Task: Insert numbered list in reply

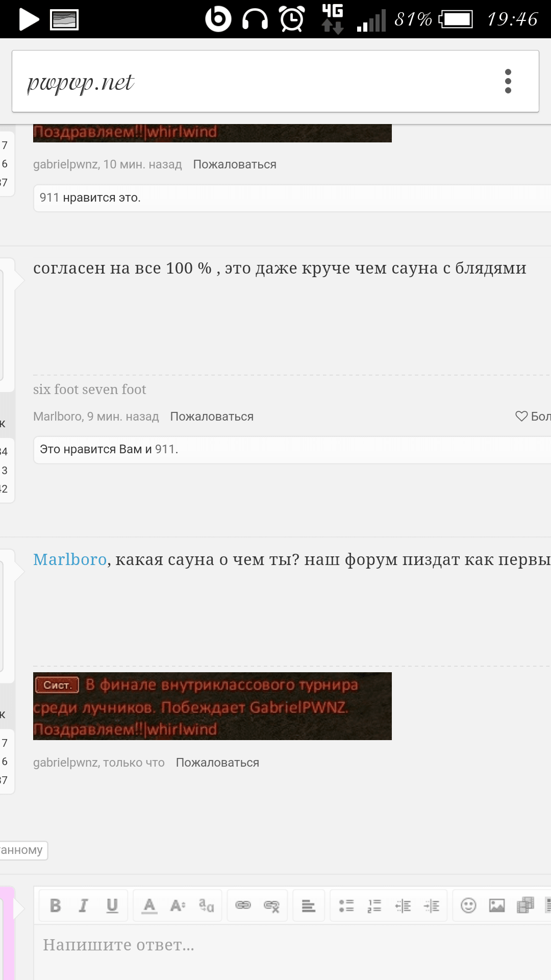Action: (374, 906)
